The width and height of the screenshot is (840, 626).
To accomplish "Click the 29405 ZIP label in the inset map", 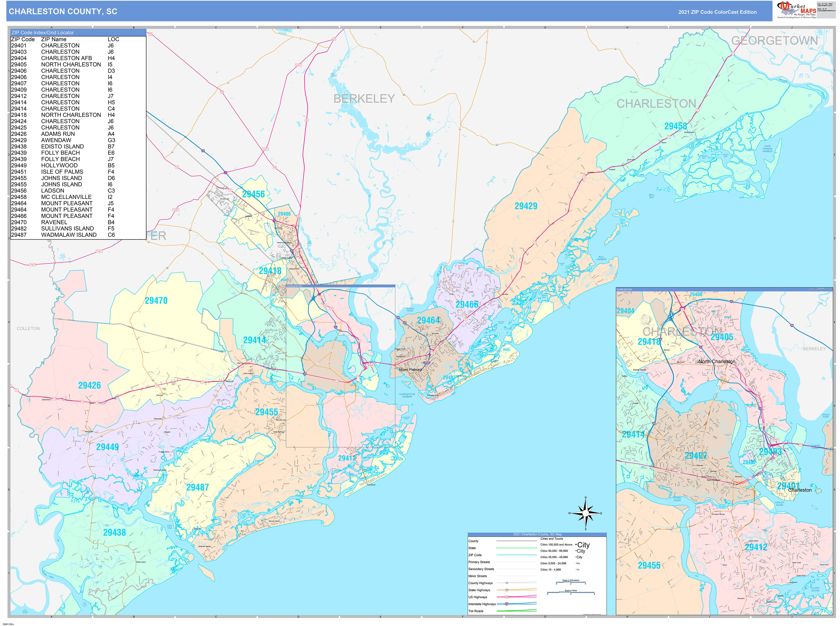I will tap(722, 337).
